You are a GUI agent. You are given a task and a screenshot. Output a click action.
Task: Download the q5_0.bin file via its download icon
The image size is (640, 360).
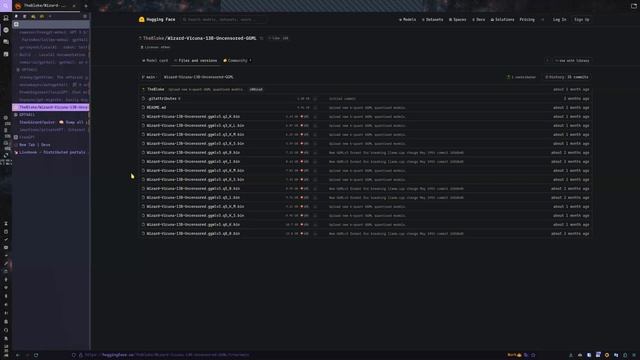[315, 189]
